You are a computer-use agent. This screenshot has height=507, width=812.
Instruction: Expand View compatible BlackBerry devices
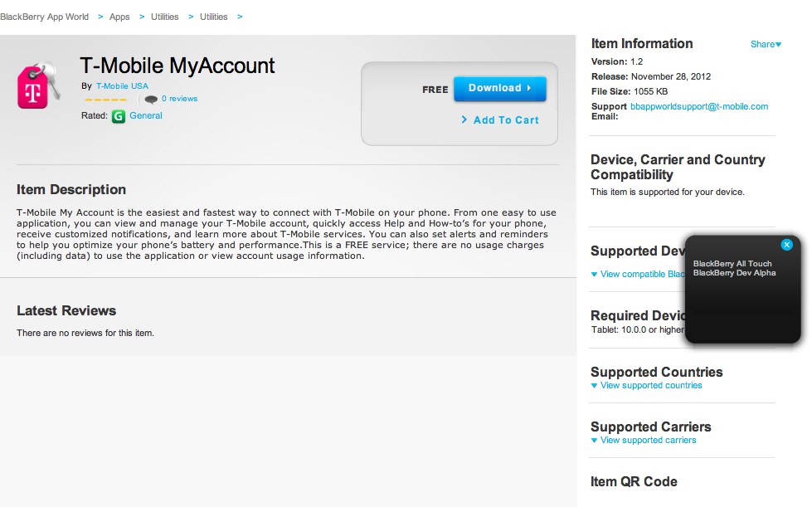click(x=636, y=275)
